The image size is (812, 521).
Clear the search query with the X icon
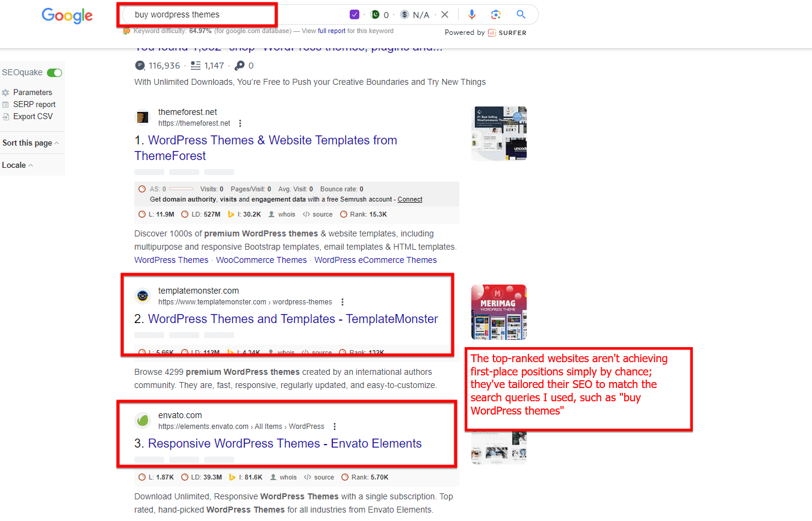(x=445, y=14)
